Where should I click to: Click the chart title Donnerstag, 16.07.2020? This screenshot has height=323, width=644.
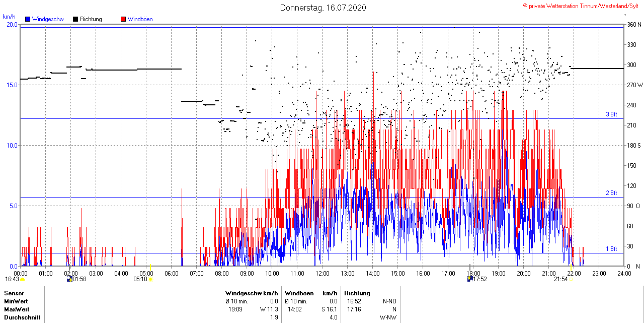(323, 8)
